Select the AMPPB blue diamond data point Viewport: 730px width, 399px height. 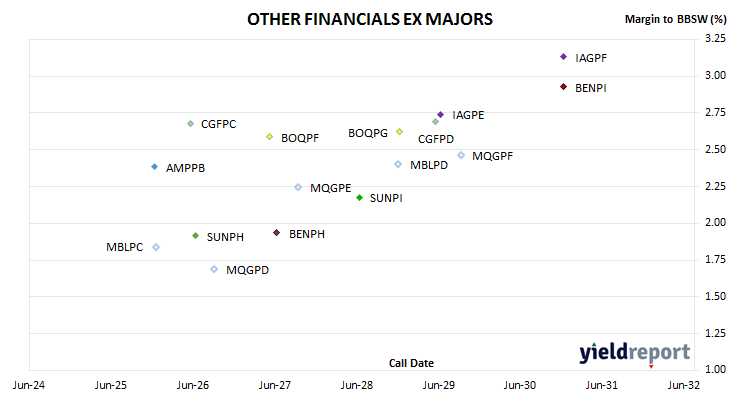(x=155, y=167)
